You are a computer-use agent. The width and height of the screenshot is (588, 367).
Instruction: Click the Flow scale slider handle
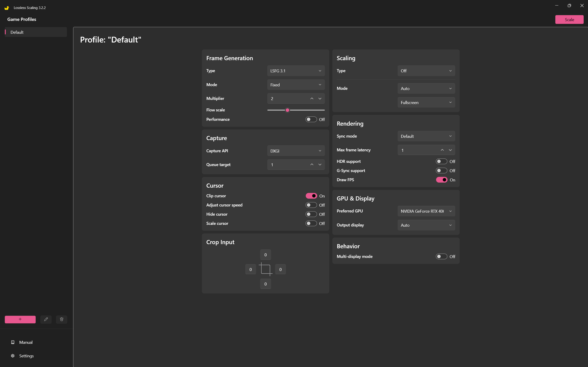287,110
